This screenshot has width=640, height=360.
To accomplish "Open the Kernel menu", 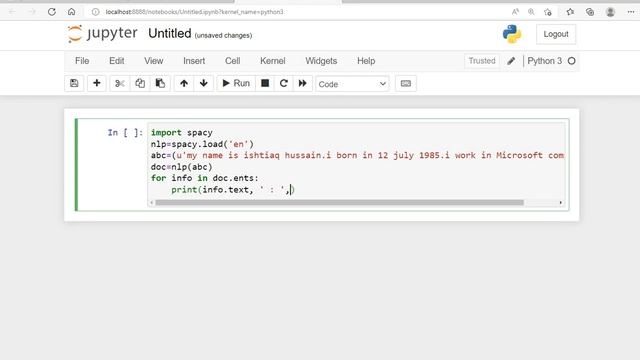I will 273,61.
